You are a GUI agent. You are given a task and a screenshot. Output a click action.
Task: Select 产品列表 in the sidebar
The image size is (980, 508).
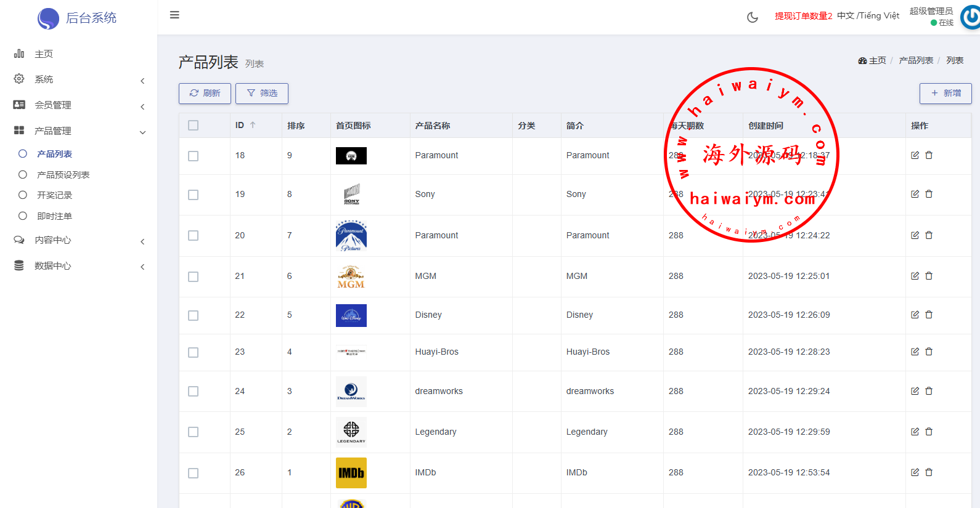[54, 154]
